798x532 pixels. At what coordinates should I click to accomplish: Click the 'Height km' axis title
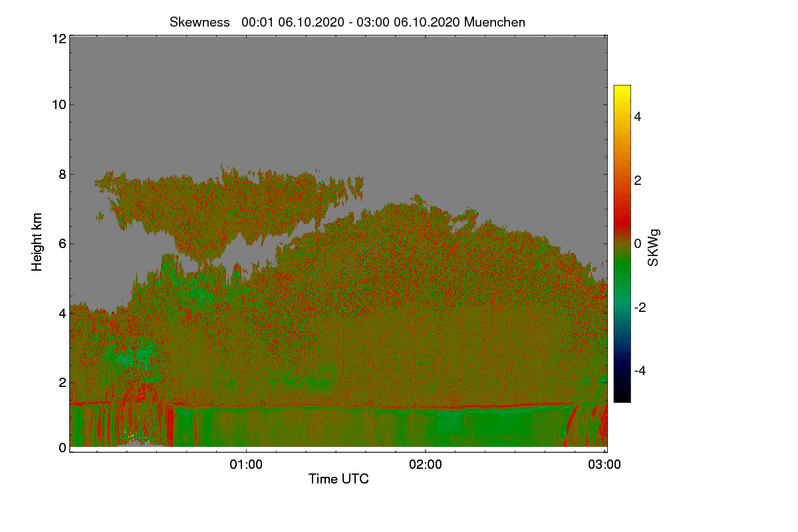37,242
